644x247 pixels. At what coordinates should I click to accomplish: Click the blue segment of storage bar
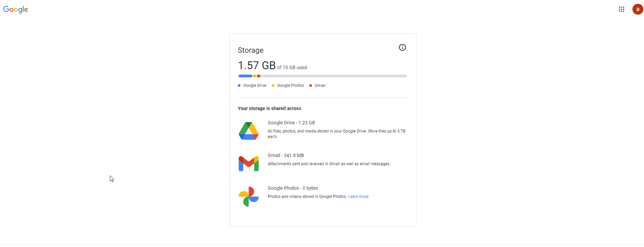click(245, 76)
